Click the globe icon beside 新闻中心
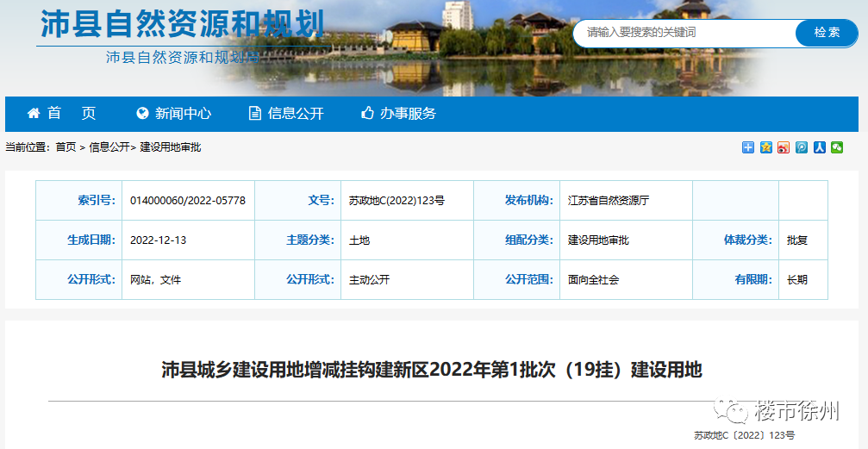Screen dimensions: 868x449 coord(142,114)
